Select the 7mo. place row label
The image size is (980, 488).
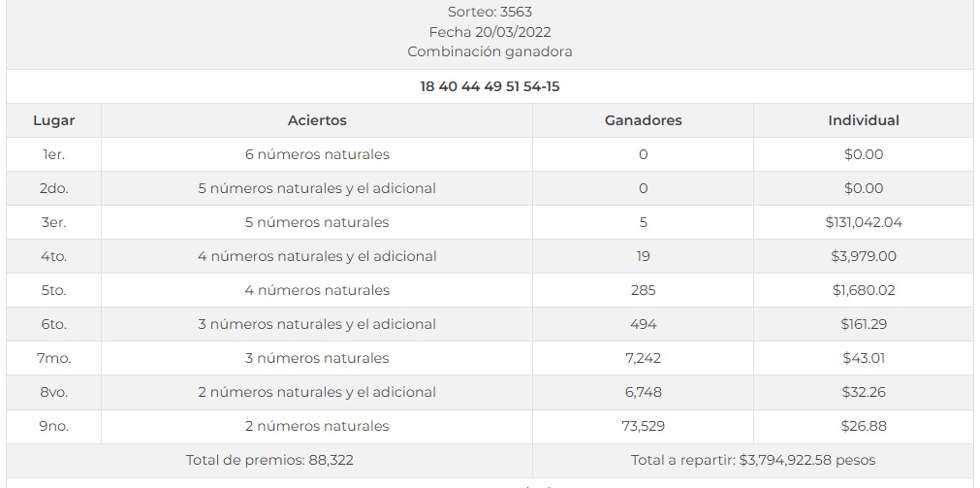coord(53,358)
